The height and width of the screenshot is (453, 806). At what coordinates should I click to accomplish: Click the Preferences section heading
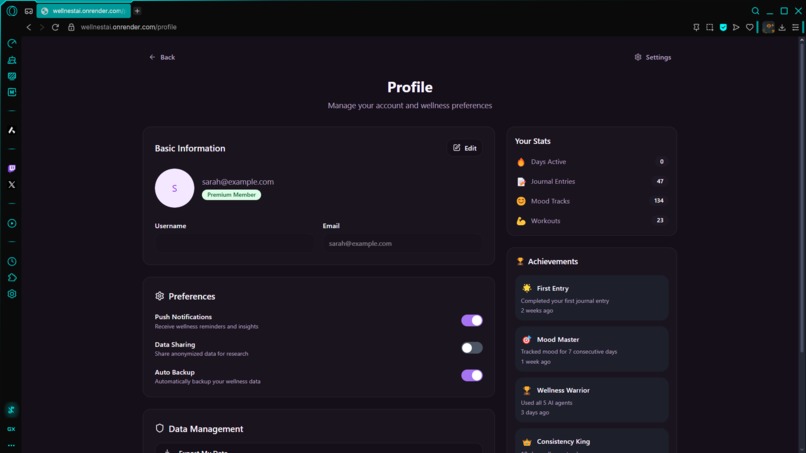click(x=185, y=296)
